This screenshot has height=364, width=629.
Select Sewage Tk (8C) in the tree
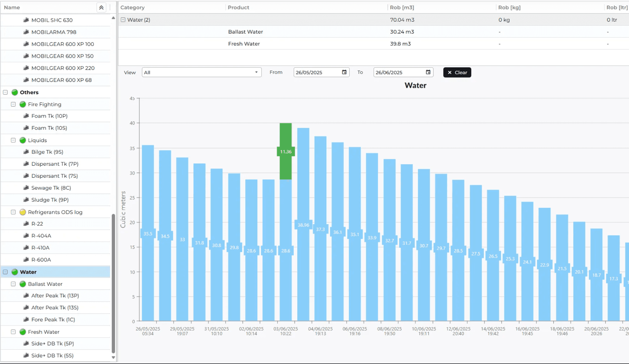pyautogui.click(x=51, y=188)
